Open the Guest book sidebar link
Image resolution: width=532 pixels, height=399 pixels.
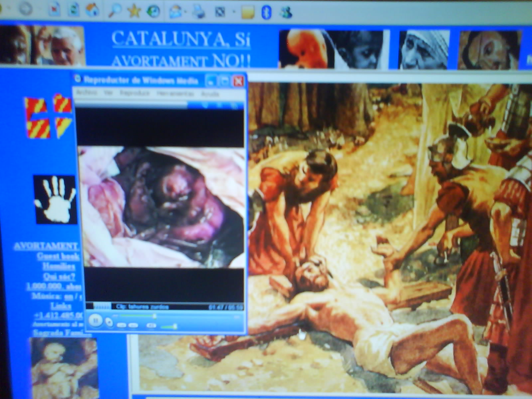click(x=58, y=256)
